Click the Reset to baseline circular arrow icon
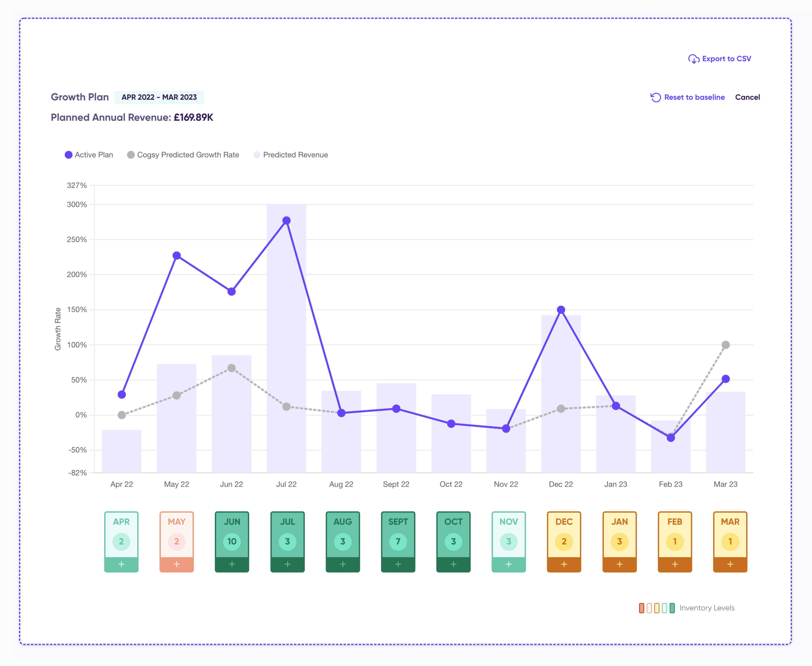The image size is (812, 666). 656,98
